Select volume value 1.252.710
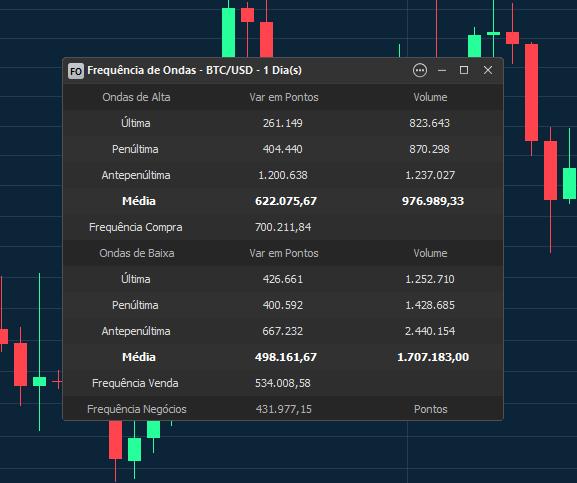The image size is (577, 483). click(430, 279)
